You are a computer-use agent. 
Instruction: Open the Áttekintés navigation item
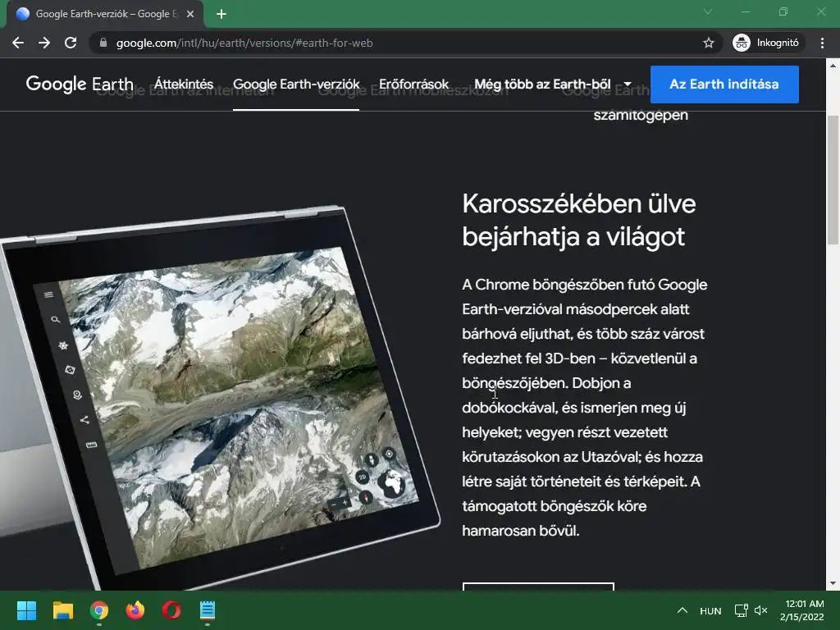coord(184,84)
